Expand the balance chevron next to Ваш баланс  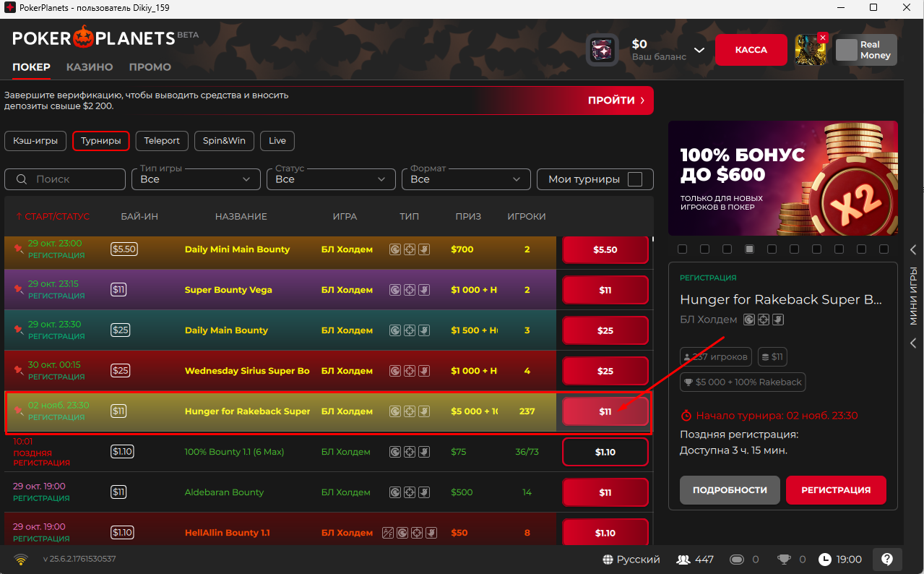pos(699,49)
